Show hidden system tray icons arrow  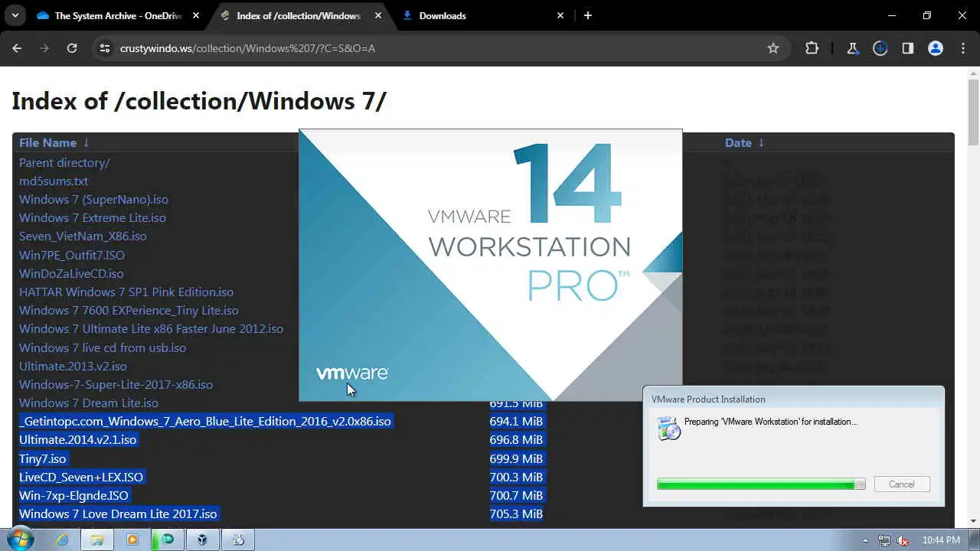click(x=866, y=540)
